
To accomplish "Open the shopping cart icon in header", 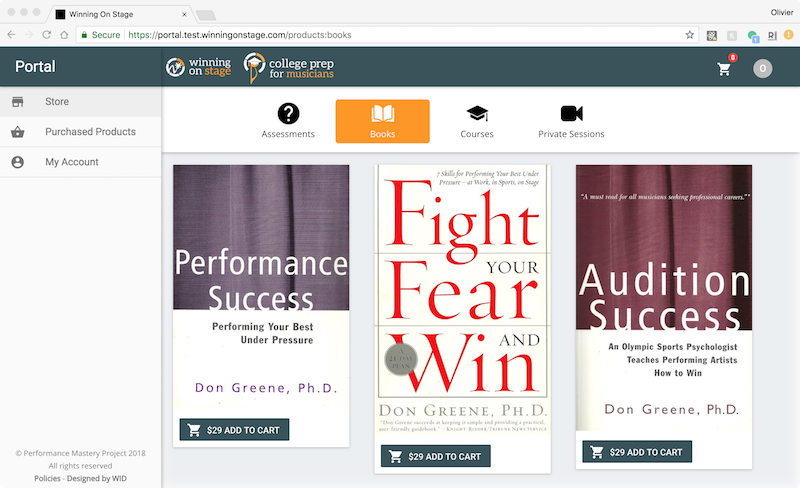I will [723, 69].
